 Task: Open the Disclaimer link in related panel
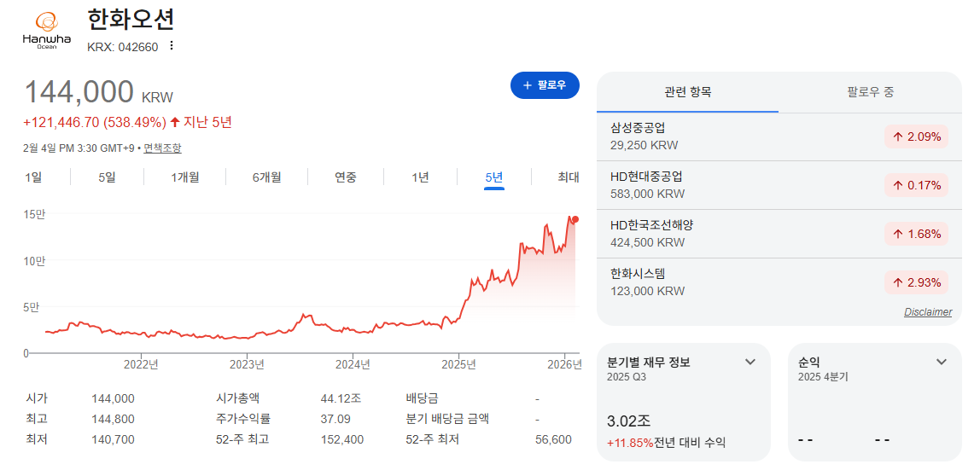click(928, 311)
